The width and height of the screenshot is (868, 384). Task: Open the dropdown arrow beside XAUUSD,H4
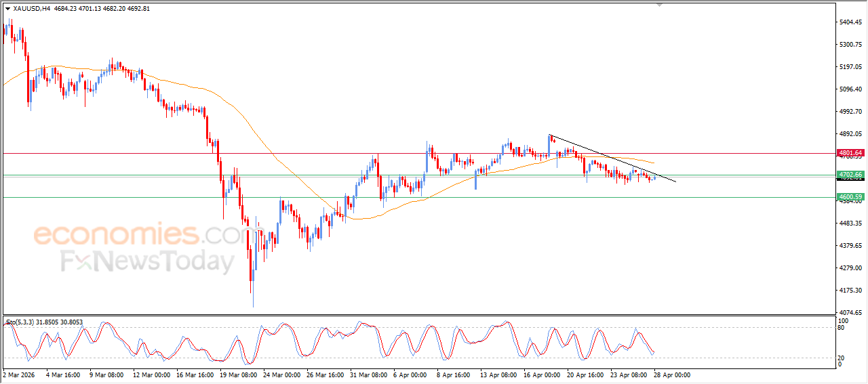7,9
